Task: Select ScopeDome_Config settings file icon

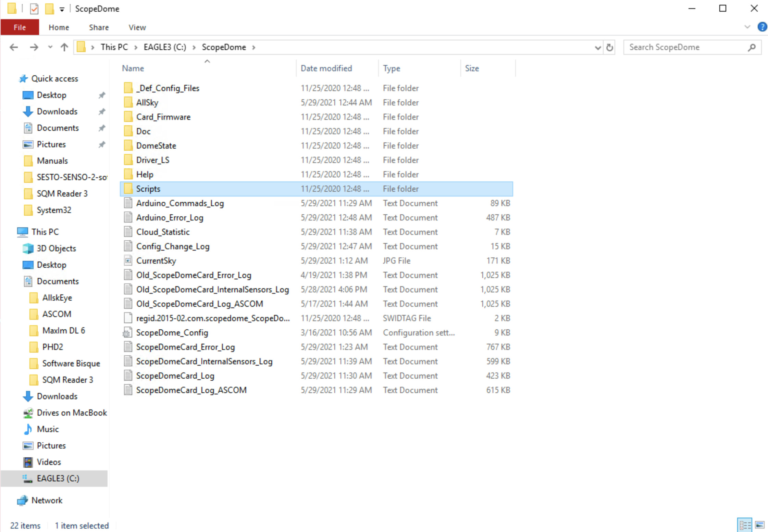Action: coord(127,332)
